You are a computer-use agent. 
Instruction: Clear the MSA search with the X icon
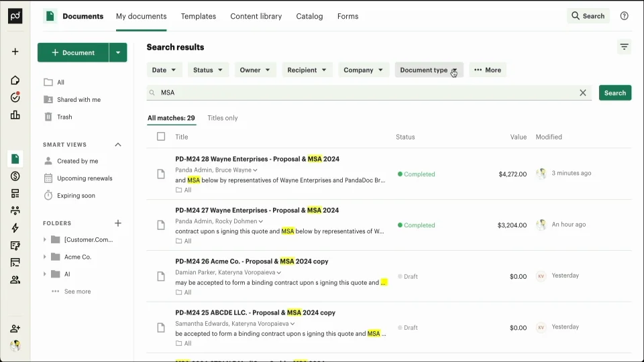coord(583,93)
